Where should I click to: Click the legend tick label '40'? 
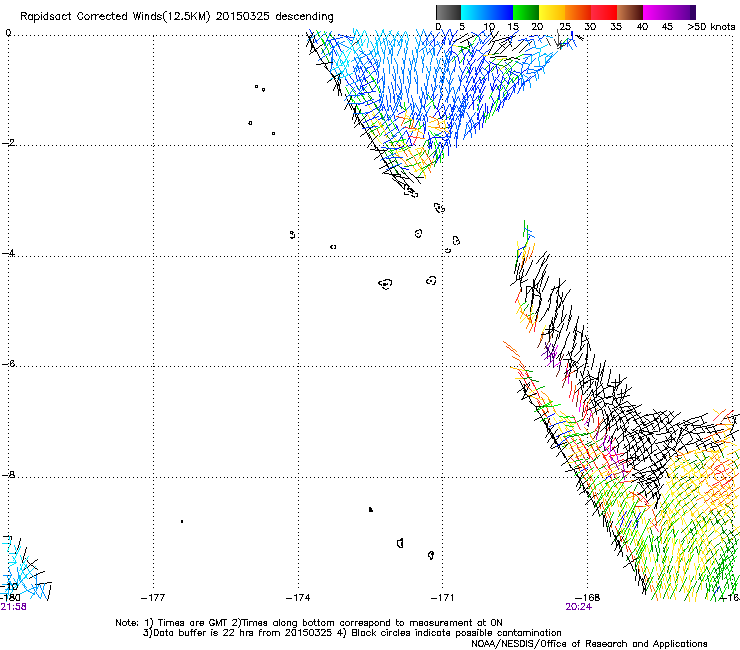coord(642,27)
